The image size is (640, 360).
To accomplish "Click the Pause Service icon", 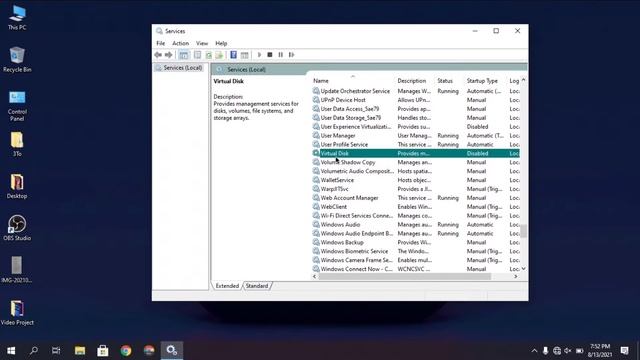I will pyautogui.click(x=280, y=55).
